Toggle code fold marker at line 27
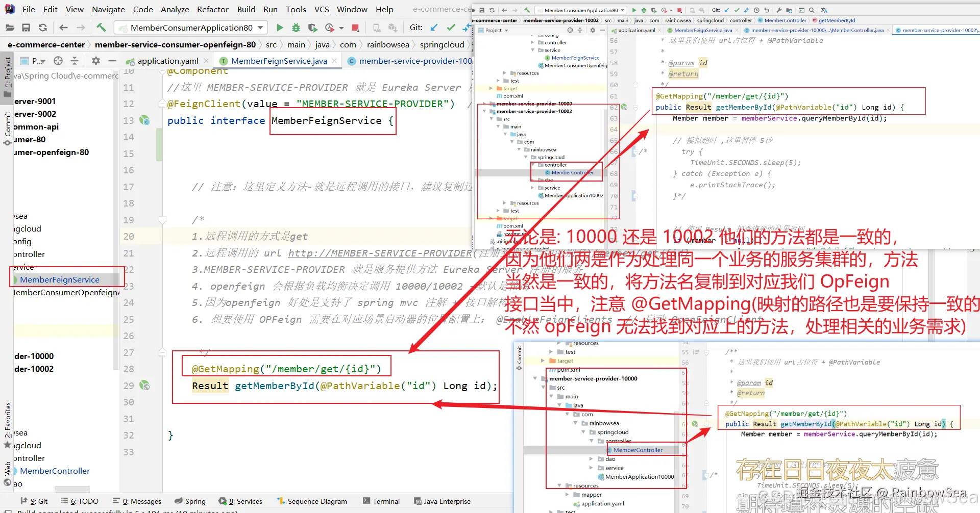The height and width of the screenshot is (513, 980). (162, 352)
